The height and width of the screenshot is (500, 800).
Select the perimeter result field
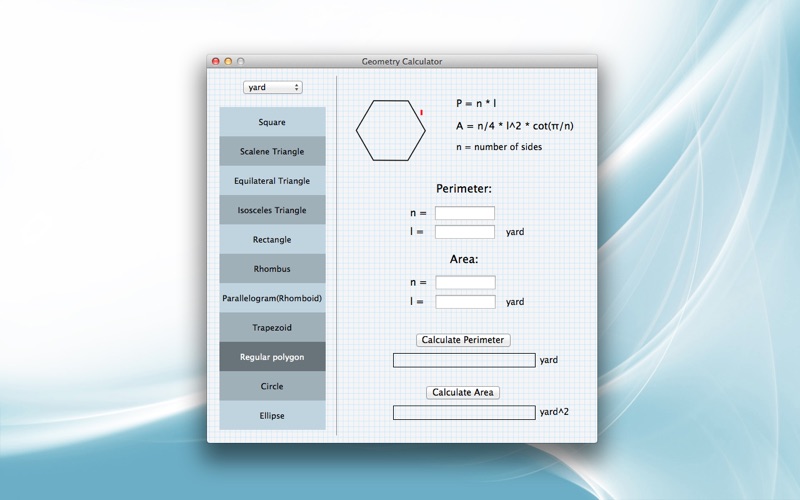click(x=464, y=360)
